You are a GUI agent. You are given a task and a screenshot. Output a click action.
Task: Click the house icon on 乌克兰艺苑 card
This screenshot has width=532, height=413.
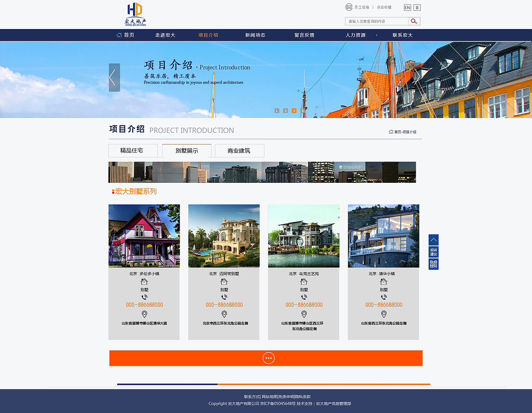(304, 282)
